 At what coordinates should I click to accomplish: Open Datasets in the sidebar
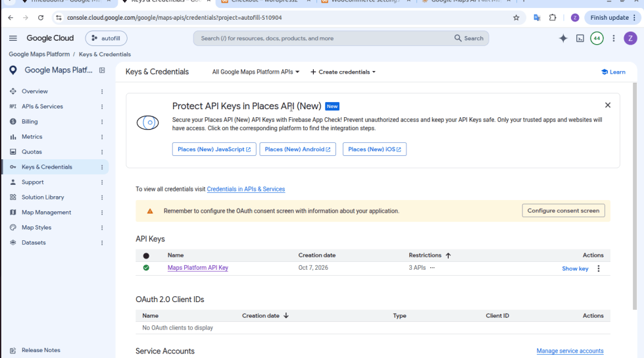[x=34, y=243]
